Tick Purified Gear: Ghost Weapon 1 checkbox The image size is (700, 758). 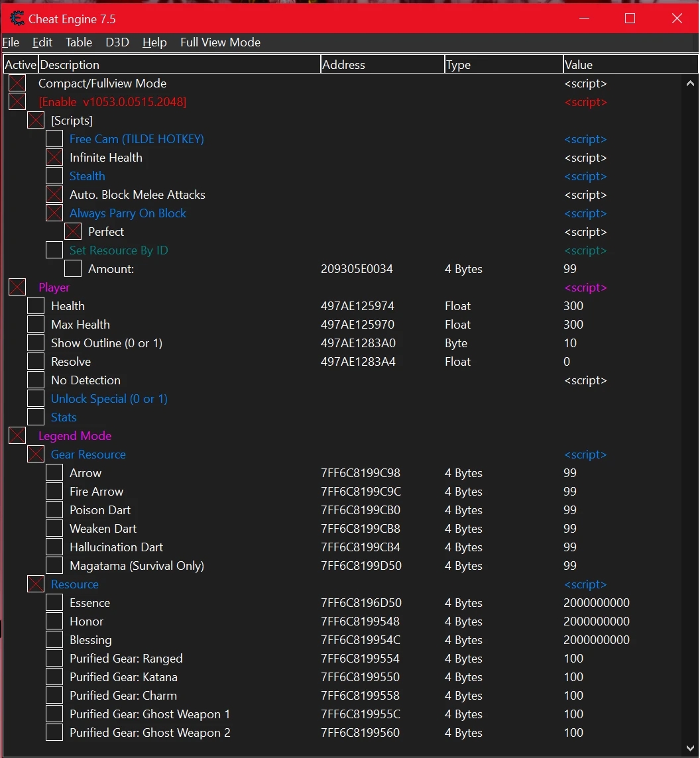click(x=54, y=714)
